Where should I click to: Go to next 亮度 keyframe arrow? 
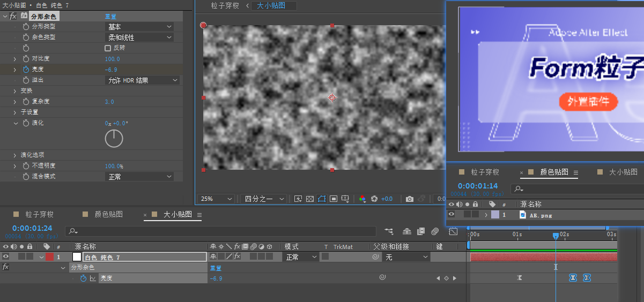tap(455, 278)
